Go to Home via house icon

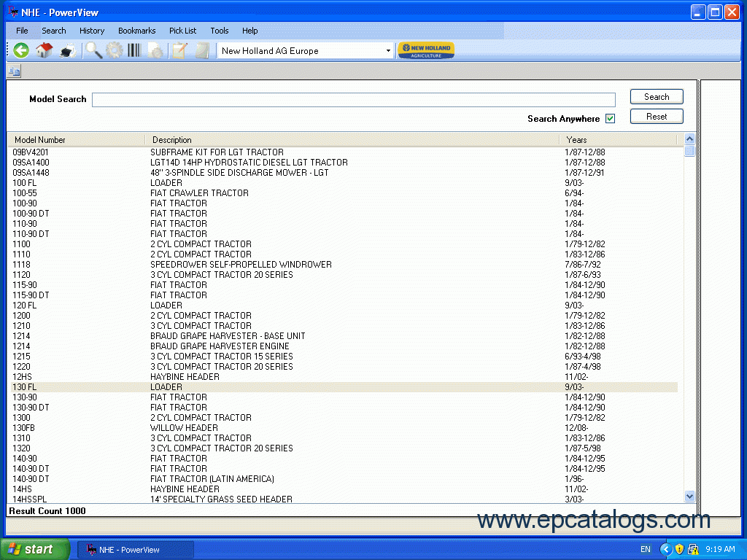44,50
